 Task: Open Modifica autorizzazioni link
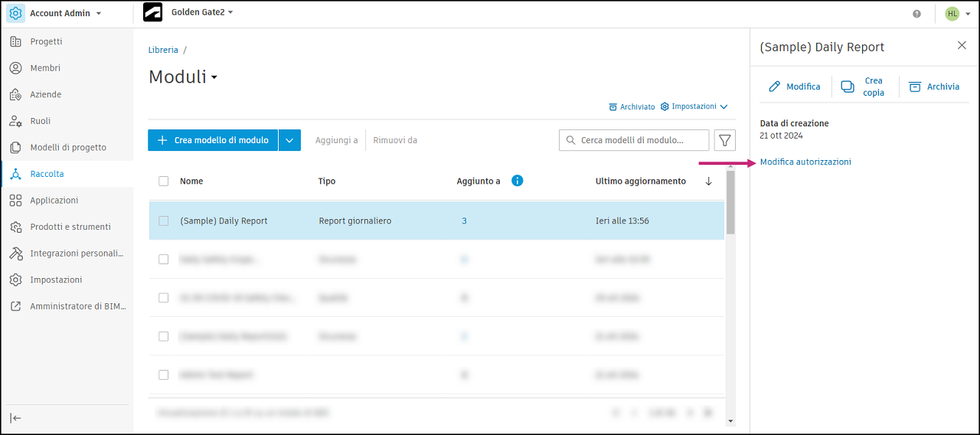pyautogui.click(x=805, y=162)
